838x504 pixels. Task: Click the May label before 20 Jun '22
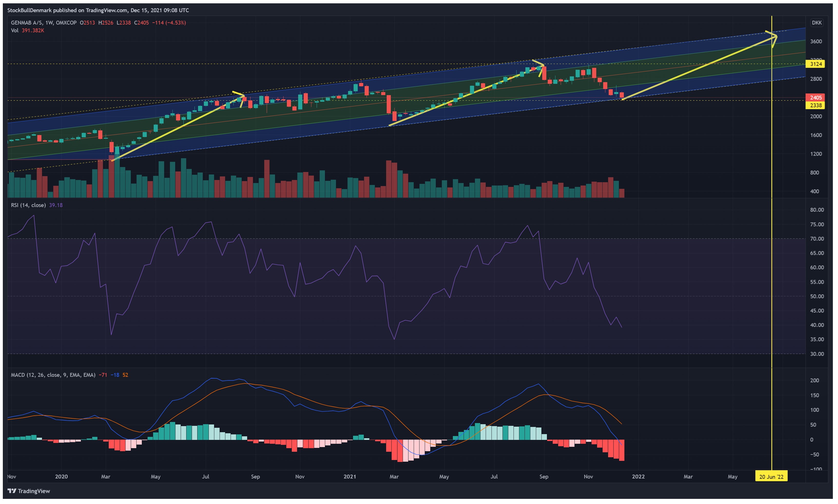[733, 477]
